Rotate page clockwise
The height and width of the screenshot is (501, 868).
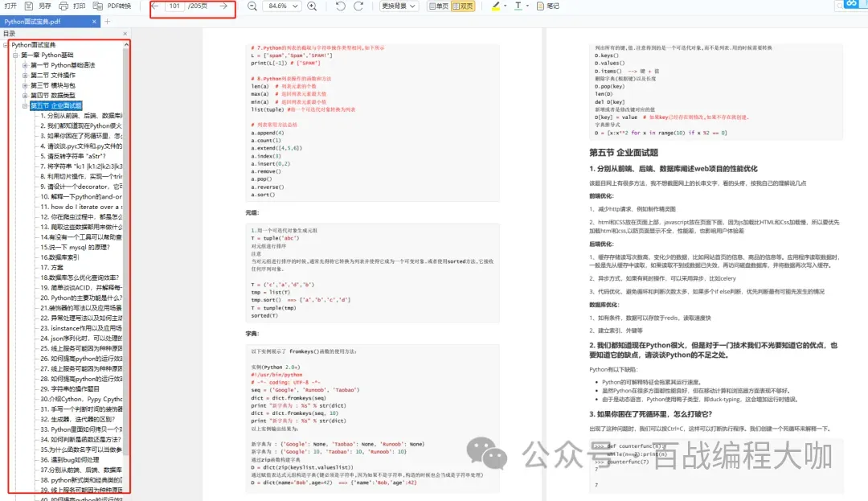point(358,6)
